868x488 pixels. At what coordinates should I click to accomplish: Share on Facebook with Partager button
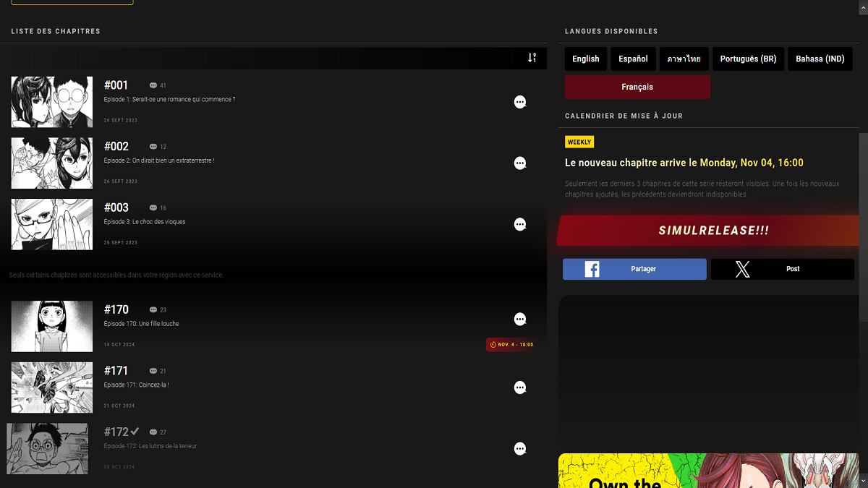click(x=634, y=269)
